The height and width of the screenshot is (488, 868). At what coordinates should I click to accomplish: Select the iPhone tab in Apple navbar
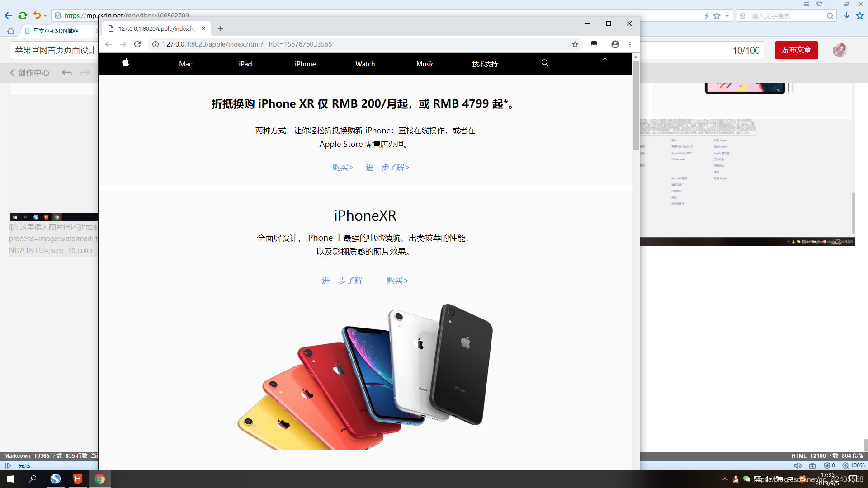coord(305,64)
